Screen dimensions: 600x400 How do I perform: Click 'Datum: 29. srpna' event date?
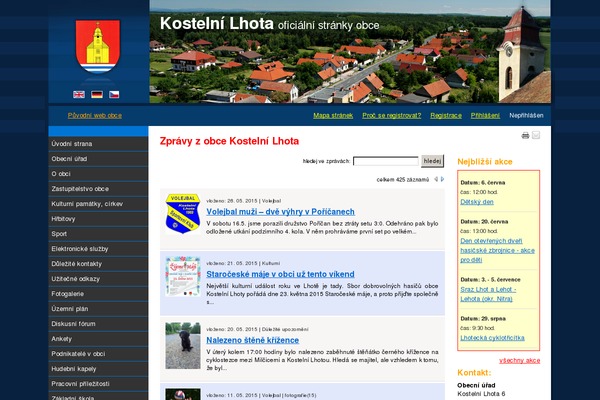(483, 318)
